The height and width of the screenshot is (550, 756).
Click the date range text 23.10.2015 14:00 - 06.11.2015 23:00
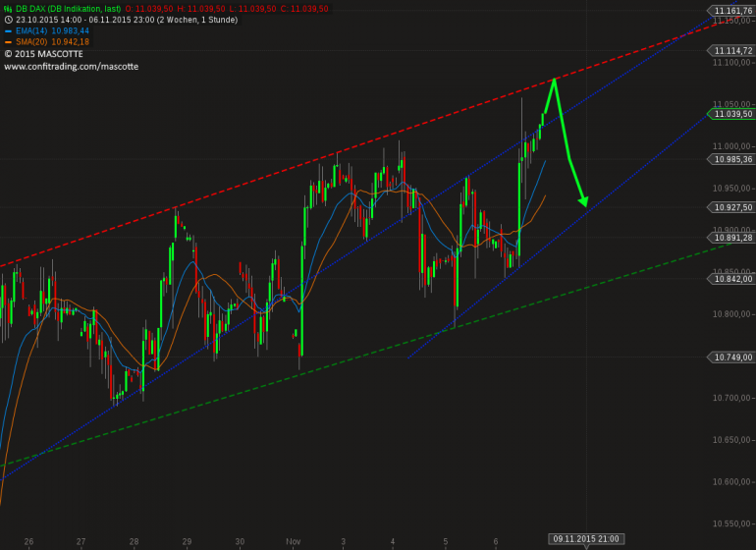point(84,20)
